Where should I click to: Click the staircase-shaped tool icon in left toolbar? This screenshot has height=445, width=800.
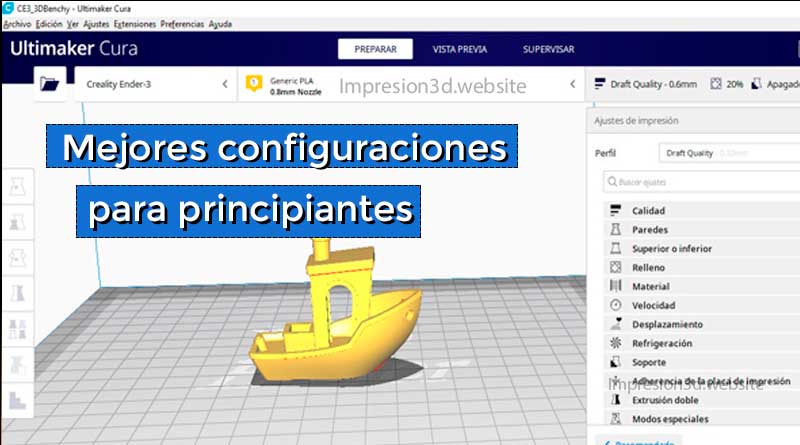click(x=17, y=400)
